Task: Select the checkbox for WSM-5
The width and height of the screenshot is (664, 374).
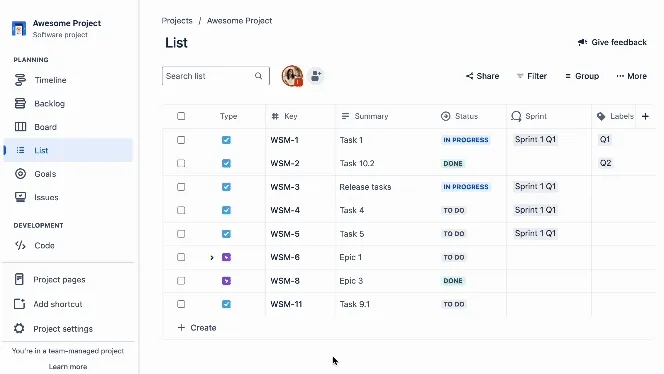Action: click(x=181, y=234)
